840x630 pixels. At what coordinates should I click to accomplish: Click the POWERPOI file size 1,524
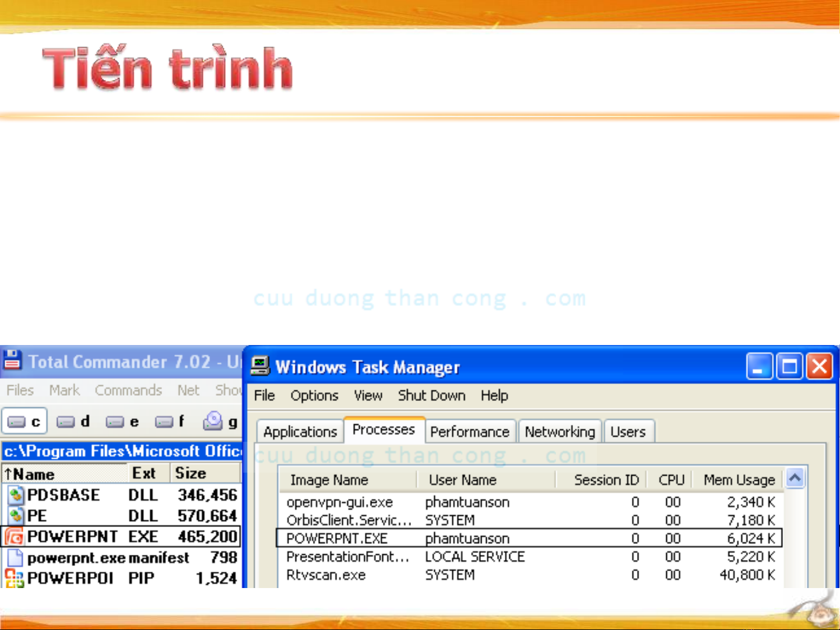point(216,578)
